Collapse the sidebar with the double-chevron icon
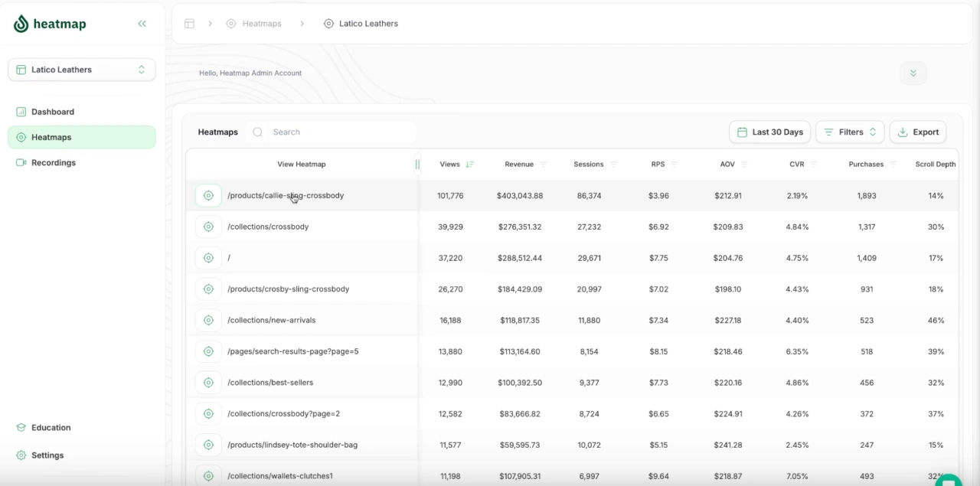 (142, 24)
